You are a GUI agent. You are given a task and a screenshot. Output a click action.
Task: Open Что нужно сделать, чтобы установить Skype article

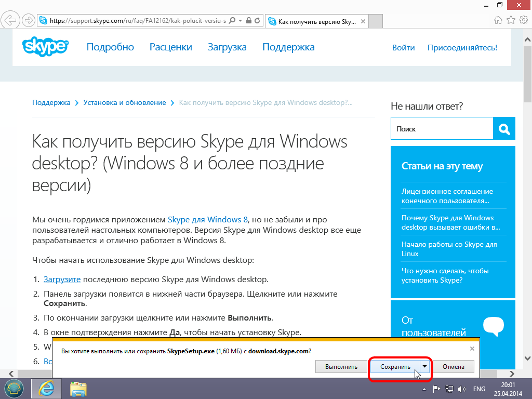coord(445,275)
